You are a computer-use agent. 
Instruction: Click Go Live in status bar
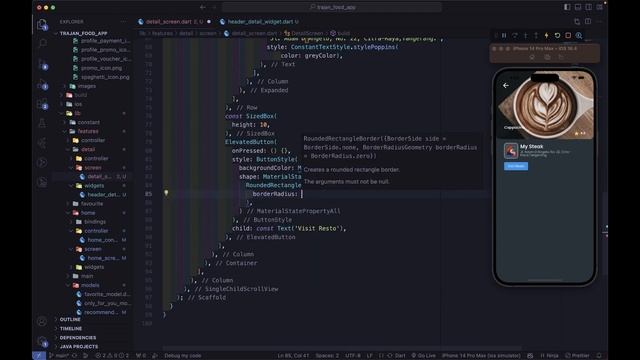coord(423,356)
